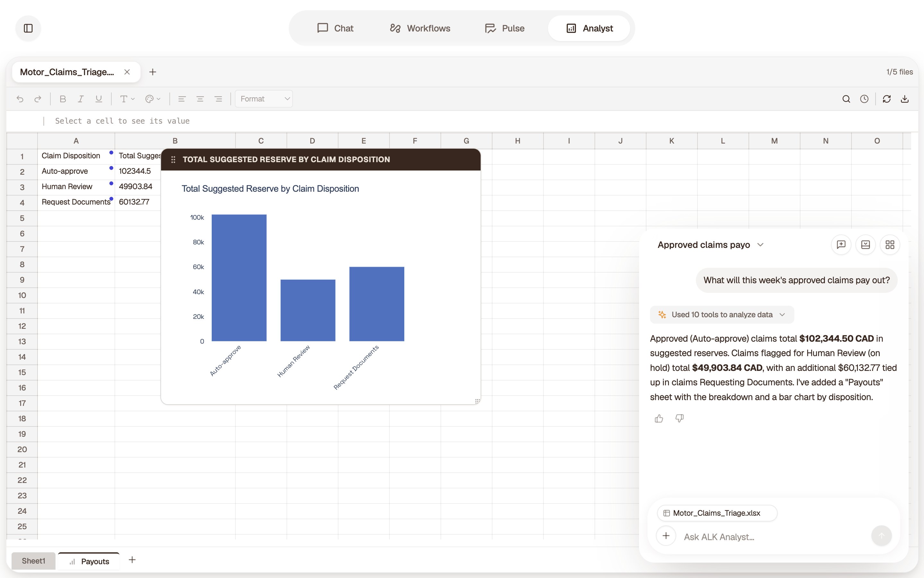Open the grid view icon in chat panel

point(890,245)
